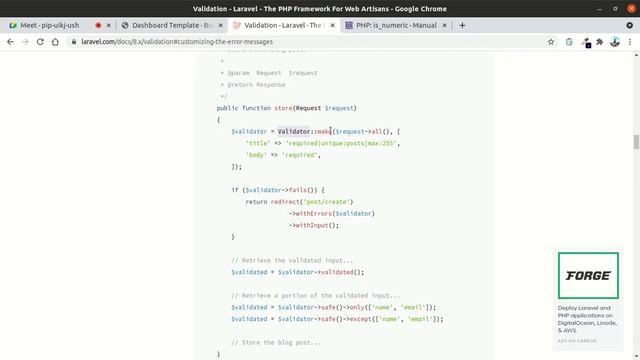This screenshot has height=360, width=640.
Task: Click the page vertical scrollbar thumb
Action: (636, 142)
